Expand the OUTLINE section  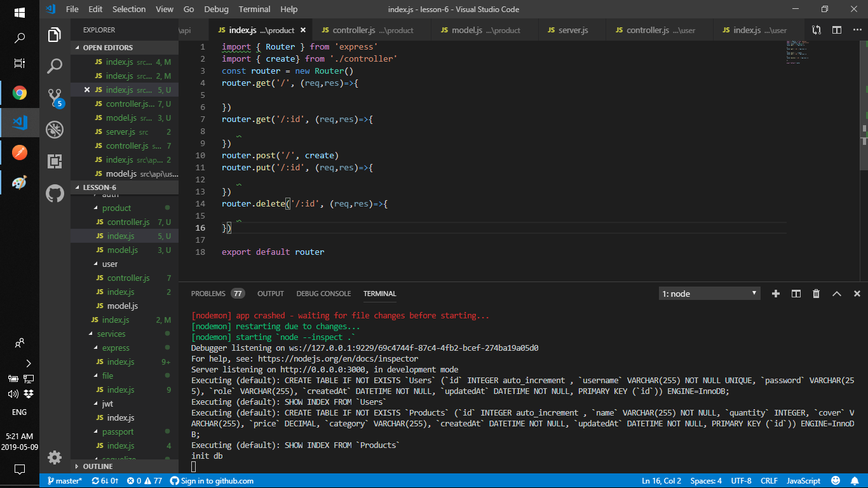tap(125, 466)
